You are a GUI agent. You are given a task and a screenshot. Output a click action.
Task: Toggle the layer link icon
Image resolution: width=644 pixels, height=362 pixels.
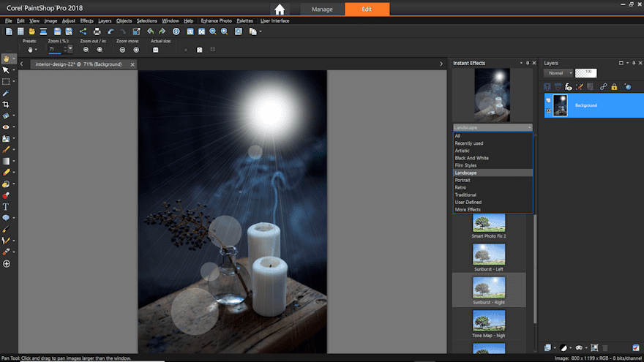tap(603, 86)
